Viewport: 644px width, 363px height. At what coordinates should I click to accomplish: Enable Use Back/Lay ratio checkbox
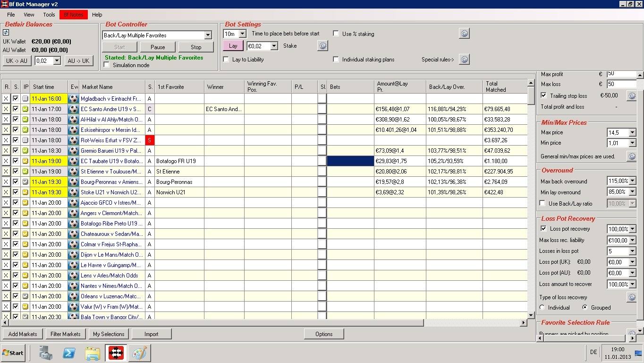click(x=542, y=203)
